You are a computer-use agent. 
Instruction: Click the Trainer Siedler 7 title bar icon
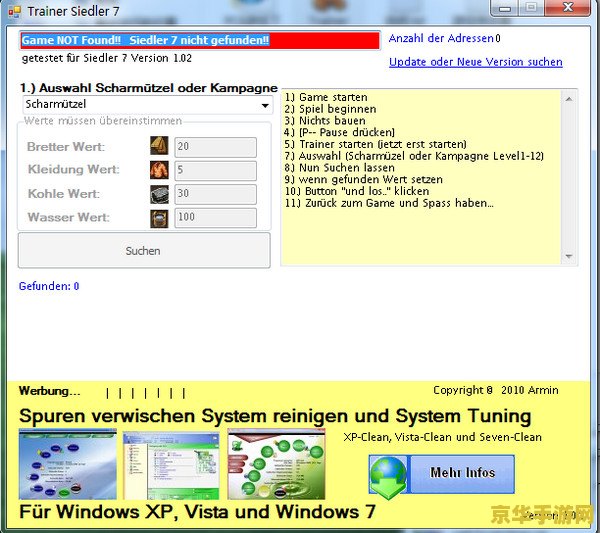[15, 12]
